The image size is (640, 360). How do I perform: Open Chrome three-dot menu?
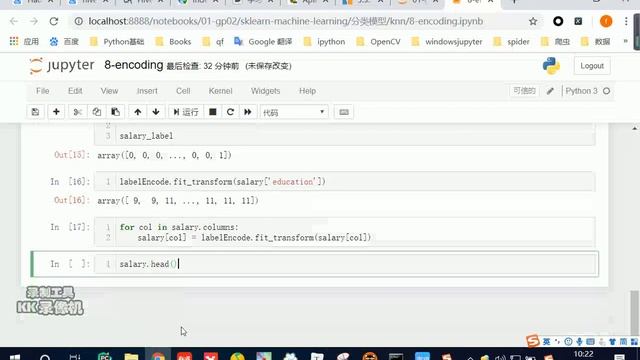(626, 21)
